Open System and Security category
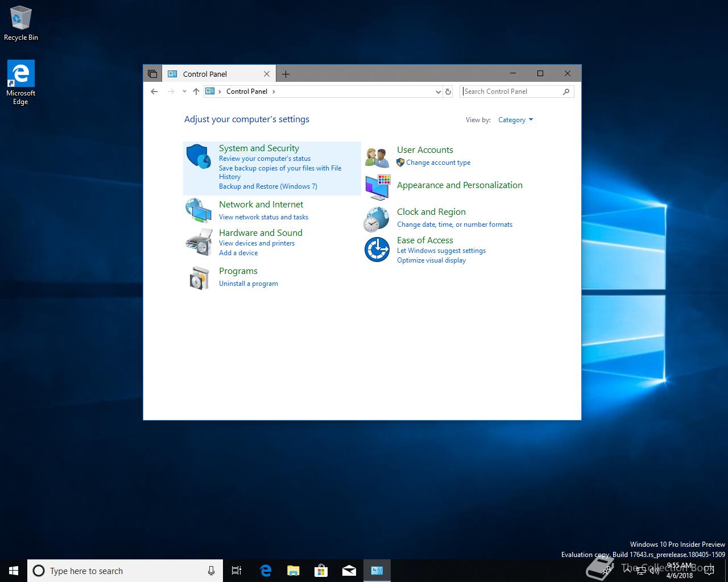The image size is (728, 582). pos(259,148)
